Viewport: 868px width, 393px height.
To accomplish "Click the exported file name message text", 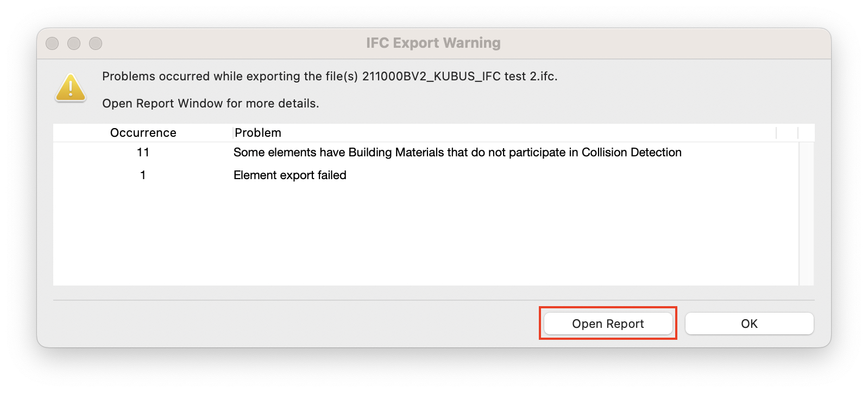I will tap(330, 76).
